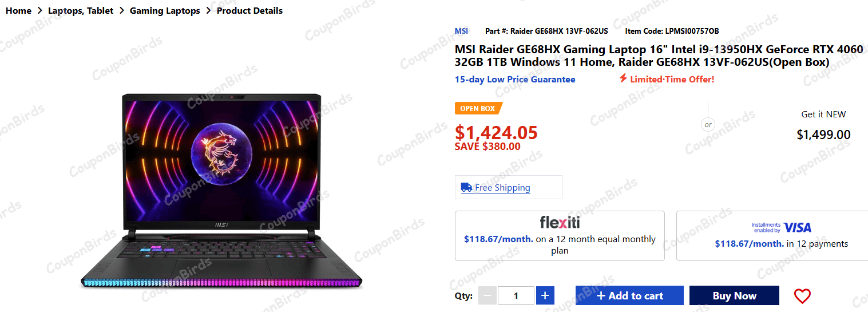Click the lightning bolt Limited-Time Offer icon
The height and width of the screenshot is (312, 868).
623,78
